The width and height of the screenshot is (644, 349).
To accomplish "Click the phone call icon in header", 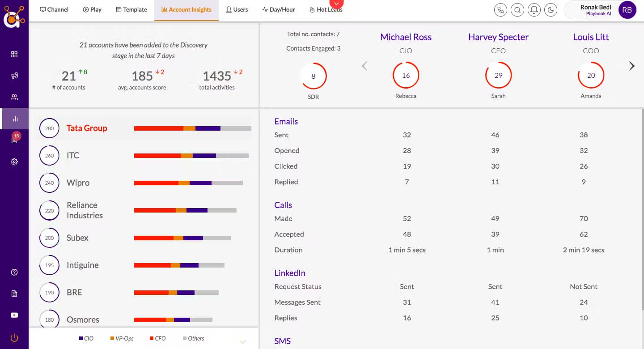I will (x=501, y=10).
